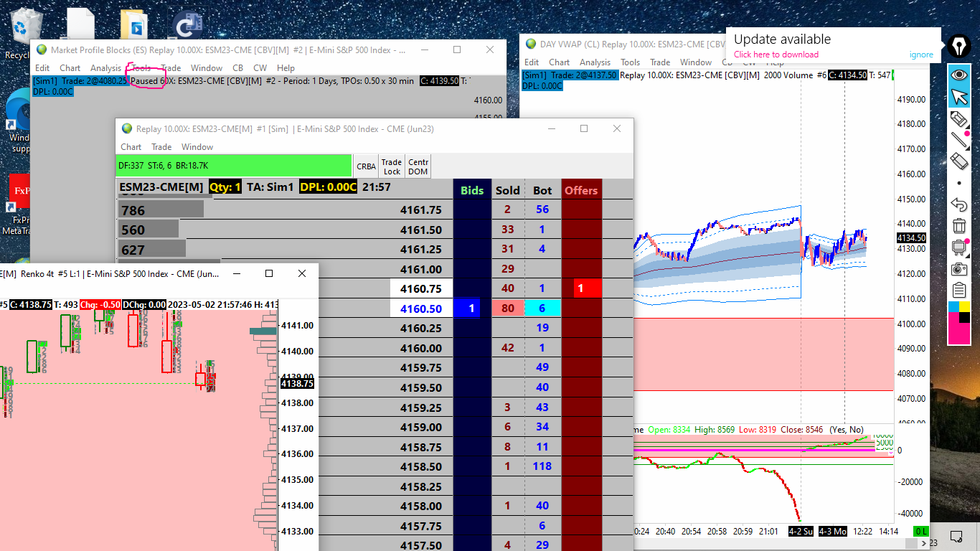Screen dimensions: 980x551
Task: Switch to cursor mode with the arrow icon
Action: pos(959,97)
